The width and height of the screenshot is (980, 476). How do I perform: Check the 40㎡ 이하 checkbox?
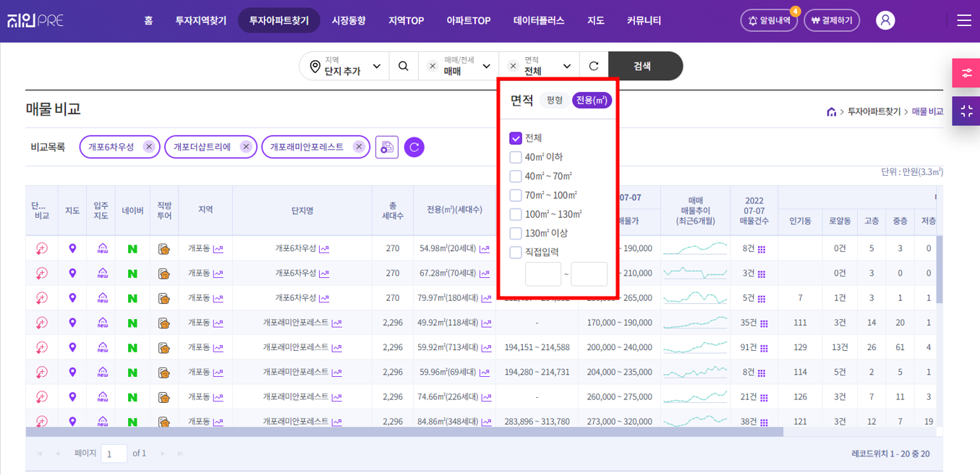[516, 157]
